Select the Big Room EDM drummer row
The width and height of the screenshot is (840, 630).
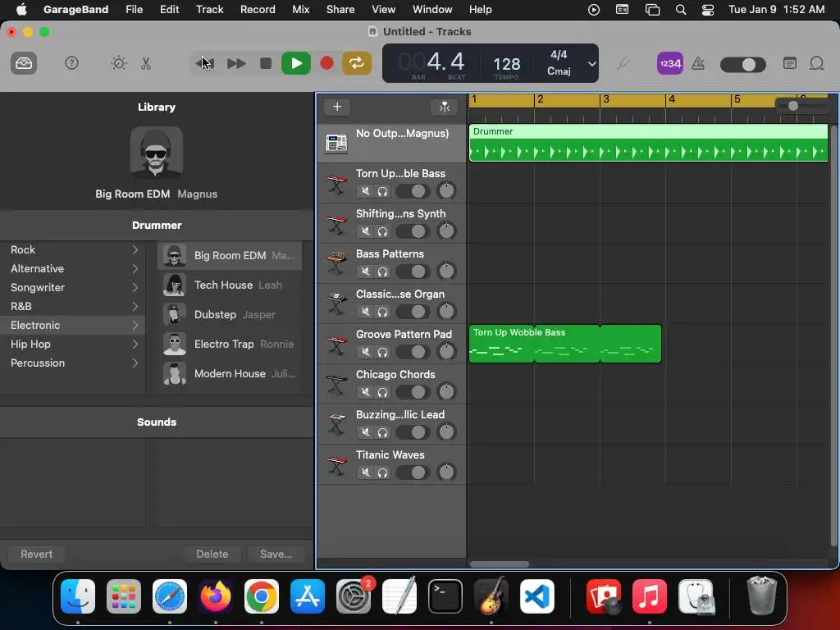pyautogui.click(x=230, y=256)
